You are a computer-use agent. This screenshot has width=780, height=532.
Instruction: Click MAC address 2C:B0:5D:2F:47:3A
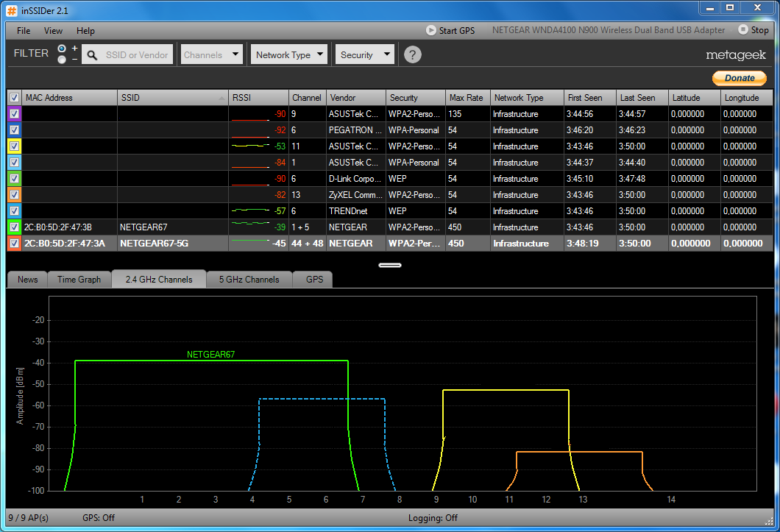click(x=65, y=244)
